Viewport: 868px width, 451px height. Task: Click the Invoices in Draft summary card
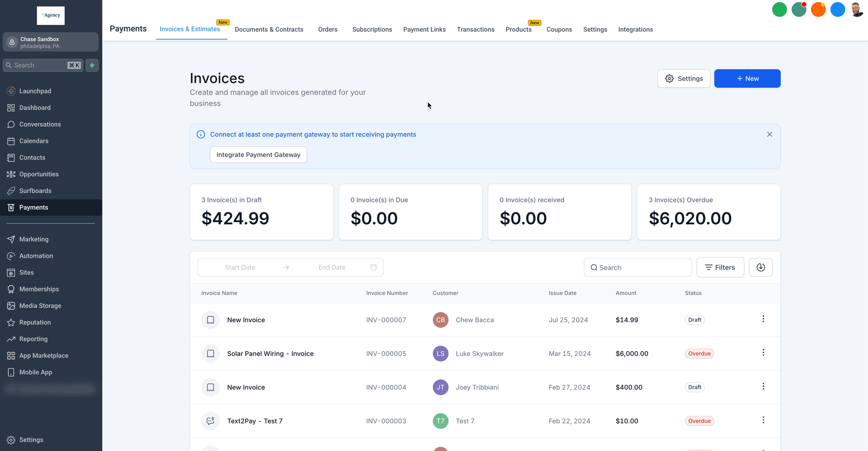click(261, 212)
